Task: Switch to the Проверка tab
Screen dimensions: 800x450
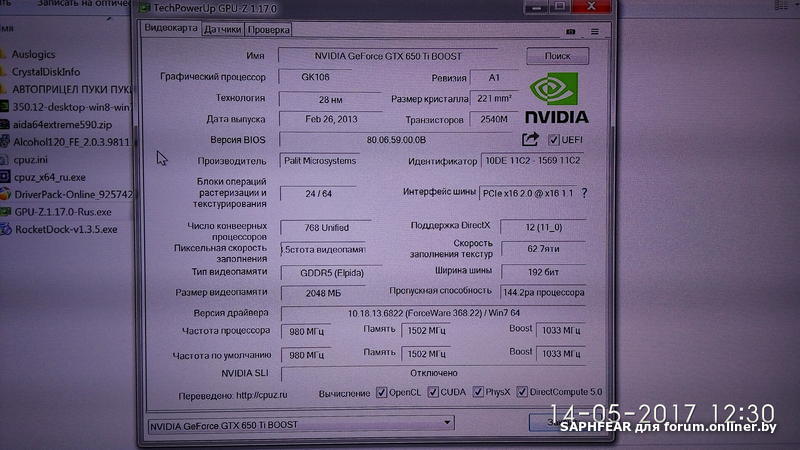Action: 268,30
